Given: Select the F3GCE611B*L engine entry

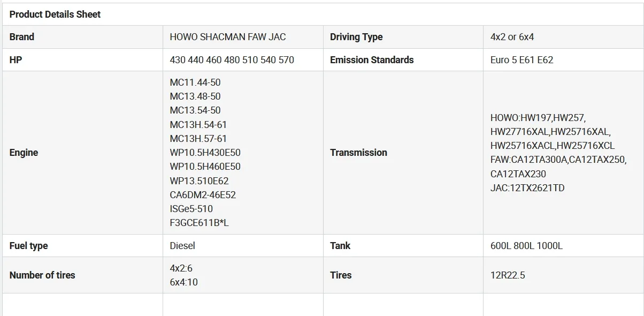Looking at the screenshot, I should point(199,223).
